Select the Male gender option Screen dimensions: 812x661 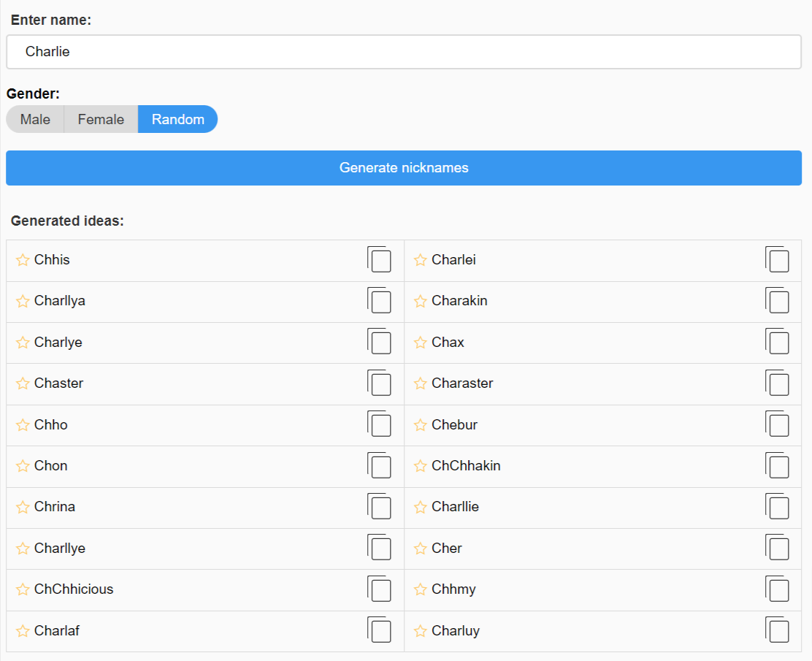(x=35, y=119)
